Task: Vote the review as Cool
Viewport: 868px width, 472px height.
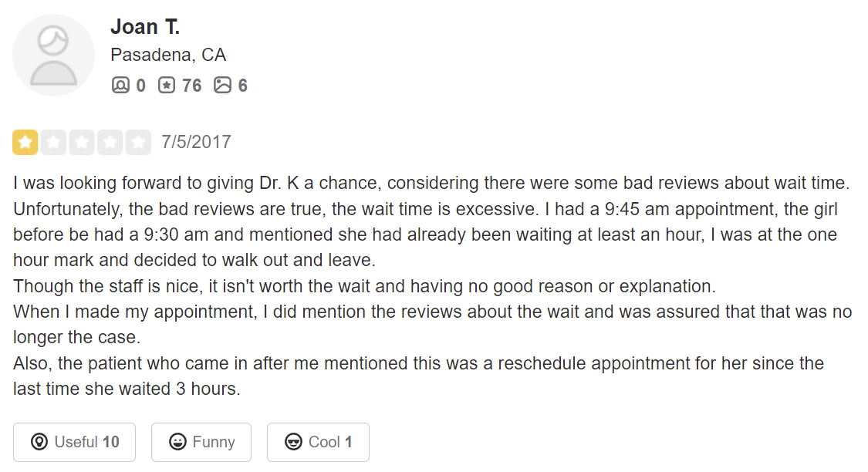Action: 318,442
